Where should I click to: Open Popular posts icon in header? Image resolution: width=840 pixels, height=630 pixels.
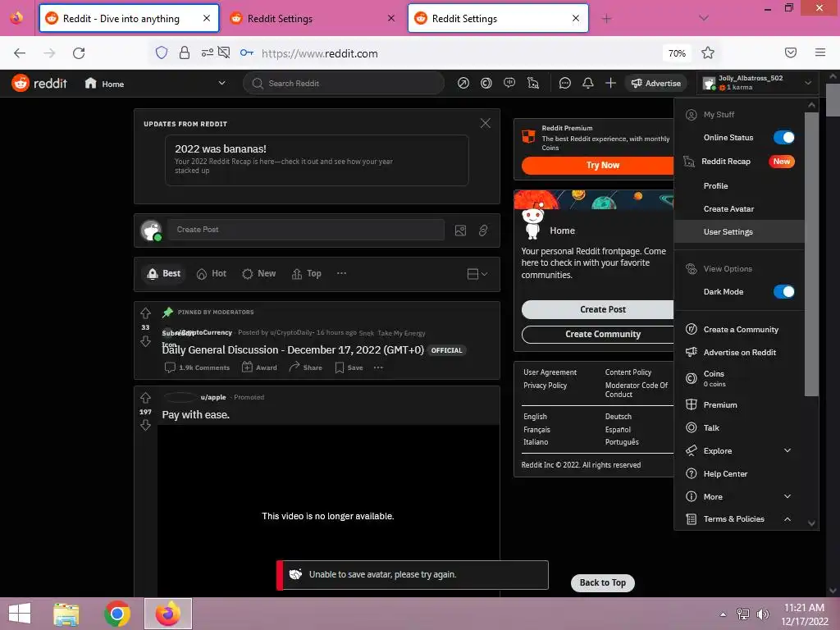463,83
